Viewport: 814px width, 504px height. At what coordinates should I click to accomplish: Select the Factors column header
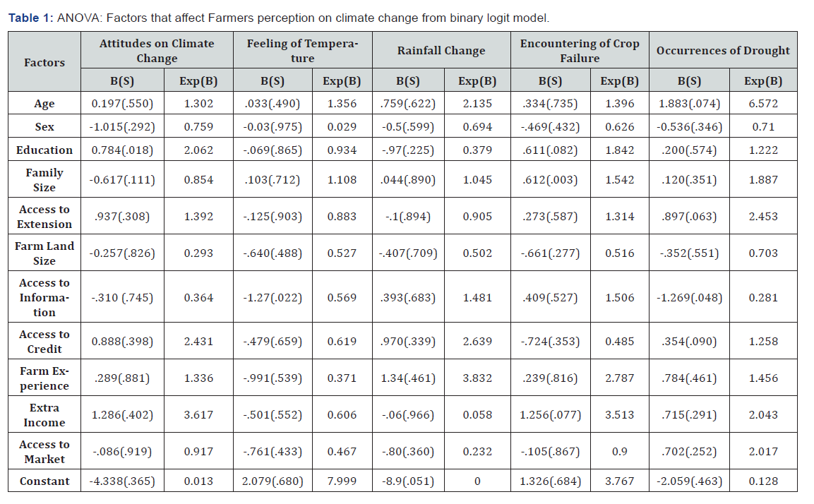click(44, 62)
